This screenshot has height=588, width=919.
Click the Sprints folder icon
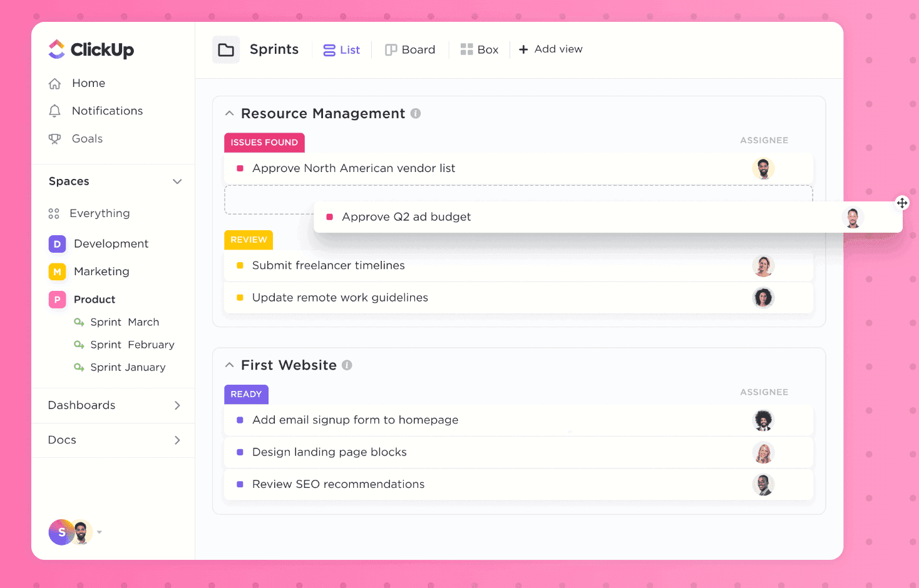tap(226, 50)
